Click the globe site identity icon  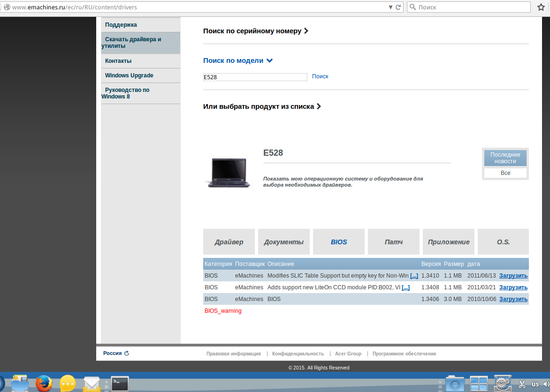(x=7, y=7)
